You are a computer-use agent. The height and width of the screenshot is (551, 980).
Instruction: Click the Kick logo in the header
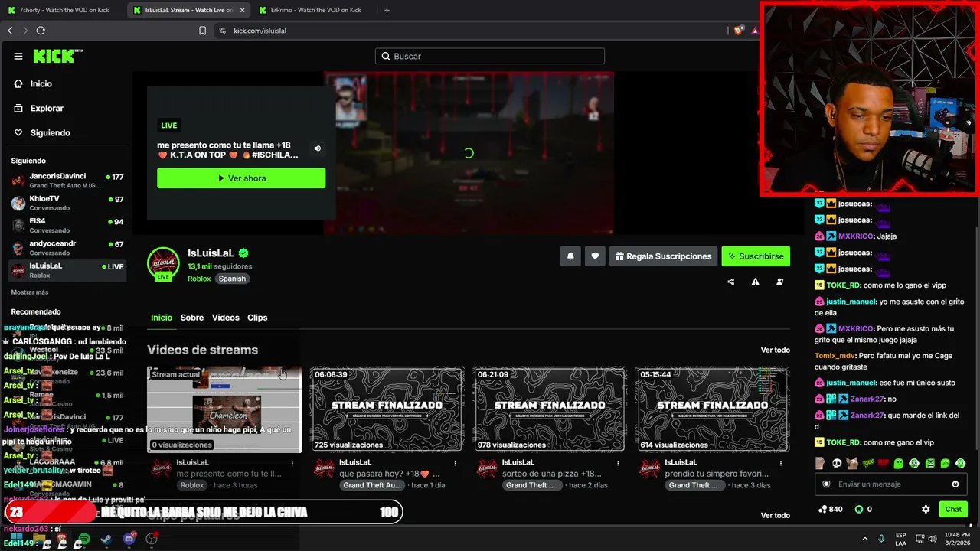(x=57, y=56)
